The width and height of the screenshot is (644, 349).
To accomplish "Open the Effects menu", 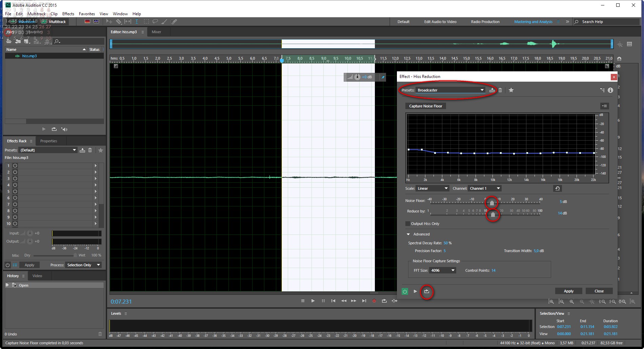I will [x=68, y=14].
